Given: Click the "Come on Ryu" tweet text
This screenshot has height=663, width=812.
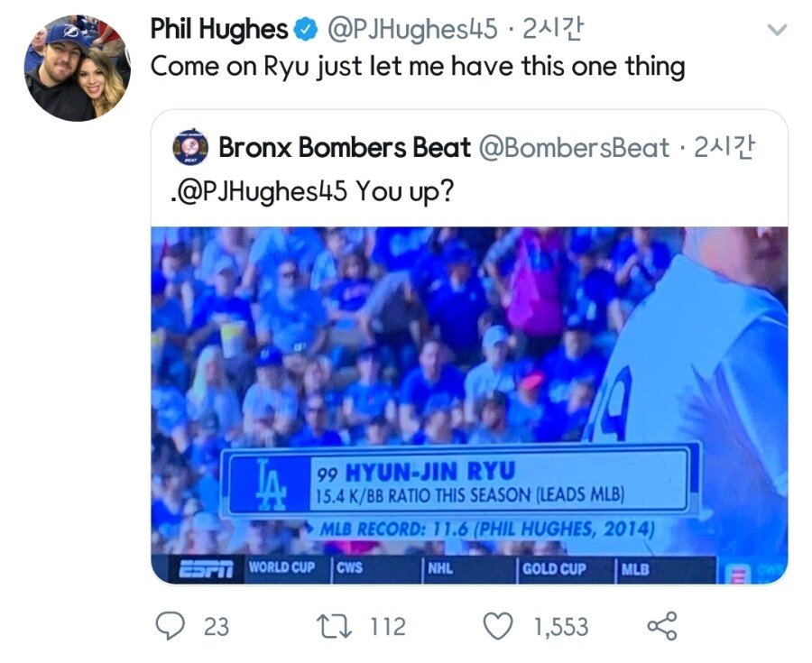Looking at the screenshot, I should [417, 68].
